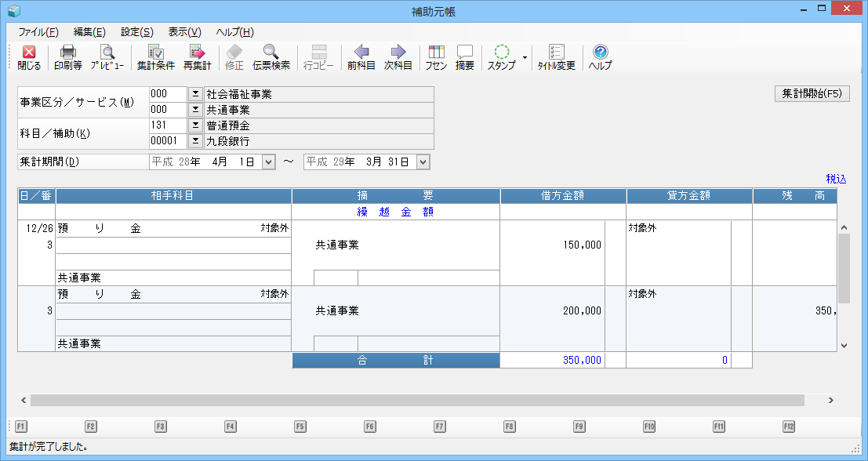Open the 設定(S) menu

point(136,32)
